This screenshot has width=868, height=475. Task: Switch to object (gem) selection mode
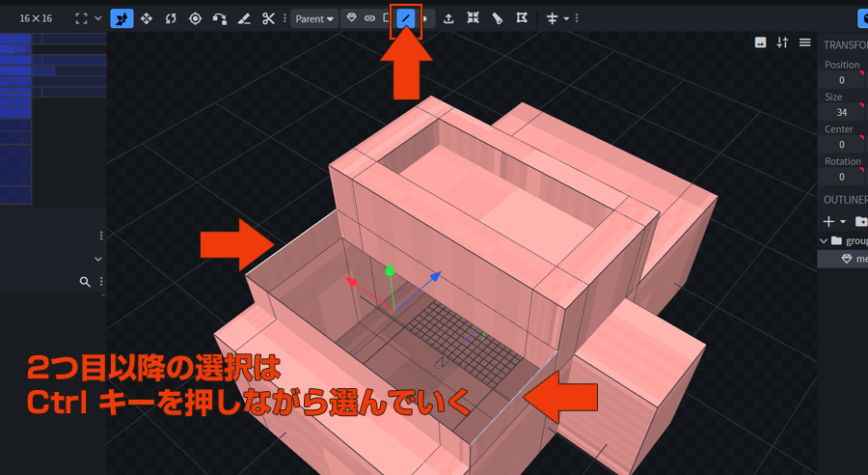[x=352, y=18]
